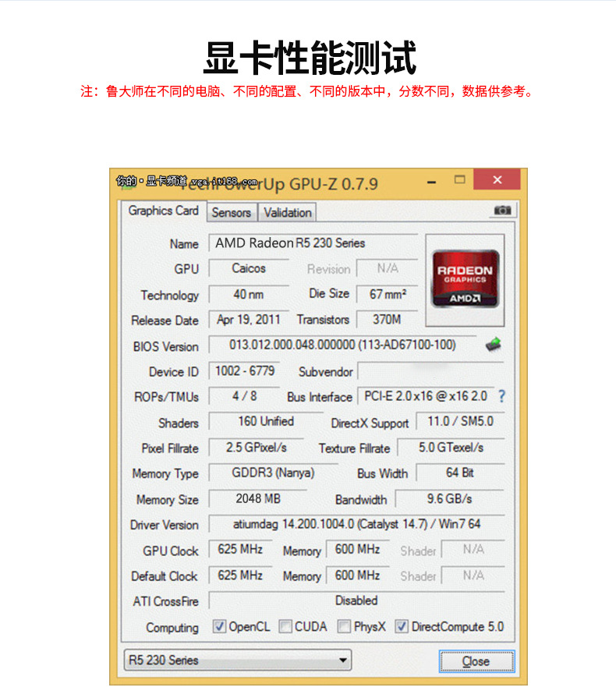616x698 pixels.
Task: Click the 显卡性能测试 heading text
Action: pos(310,58)
